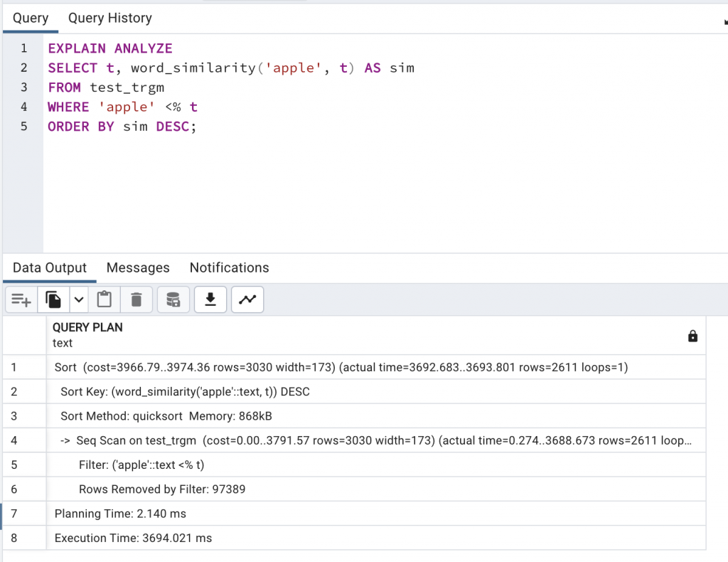
Task: Click the Delete trash icon
Action: click(x=136, y=300)
